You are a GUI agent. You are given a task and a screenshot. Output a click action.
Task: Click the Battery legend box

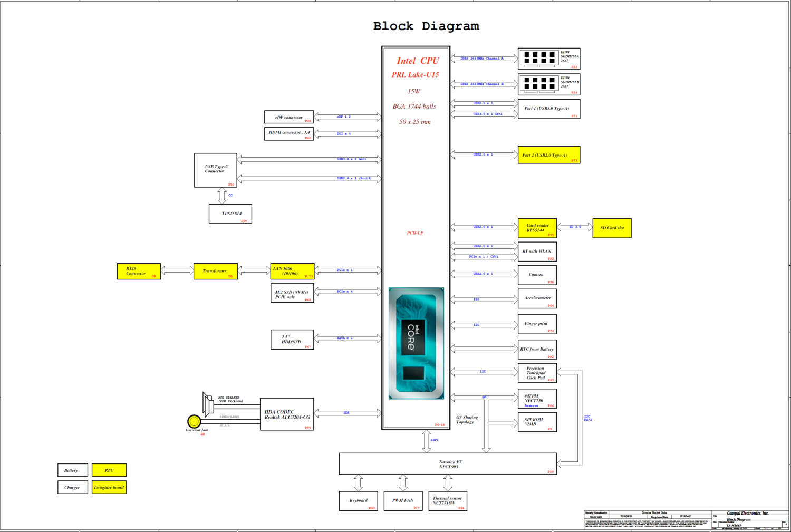coord(73,470)
